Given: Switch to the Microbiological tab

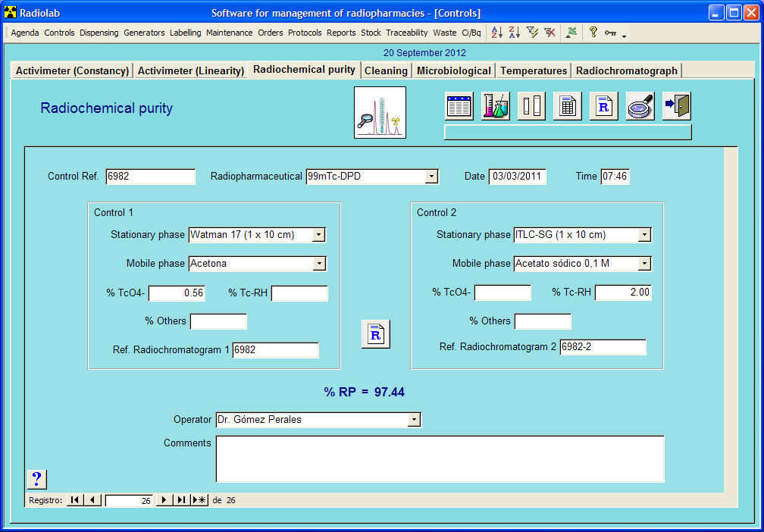Looking at the screenshot, I should [x=453, y=70].
